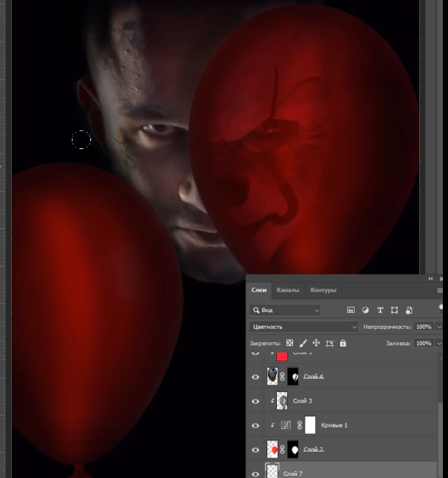Select the mask thumbnail of Слой 4
The image size is (448, 478).
pos(293,376)
